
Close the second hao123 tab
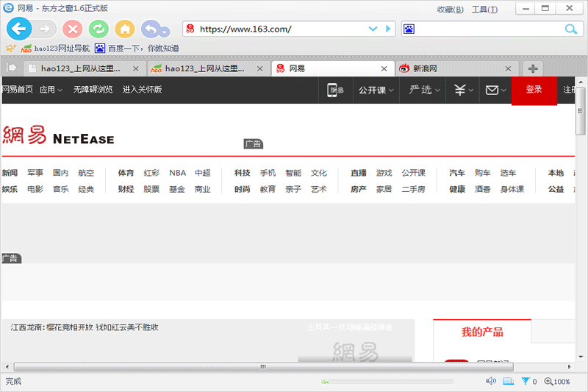[x=260, y=68]
